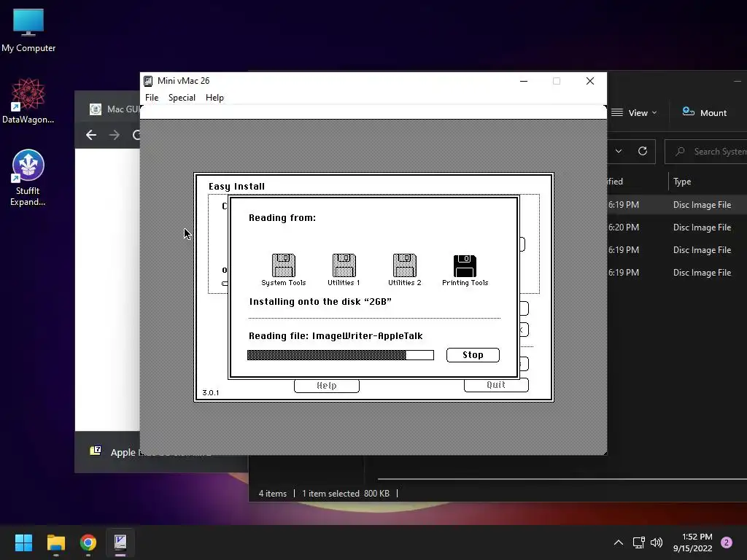Click the Printing Tools floppy disk icon
This screenshot has height=560, width=747.
pos(465,265)
